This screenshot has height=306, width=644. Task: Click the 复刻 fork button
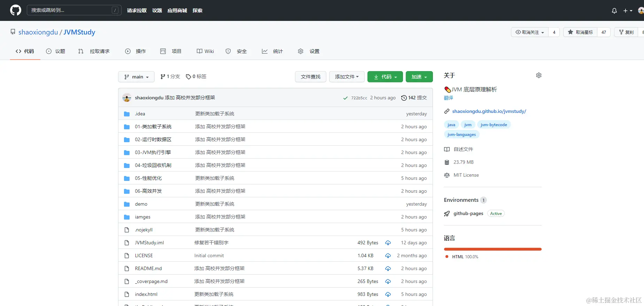click(626, 32)
